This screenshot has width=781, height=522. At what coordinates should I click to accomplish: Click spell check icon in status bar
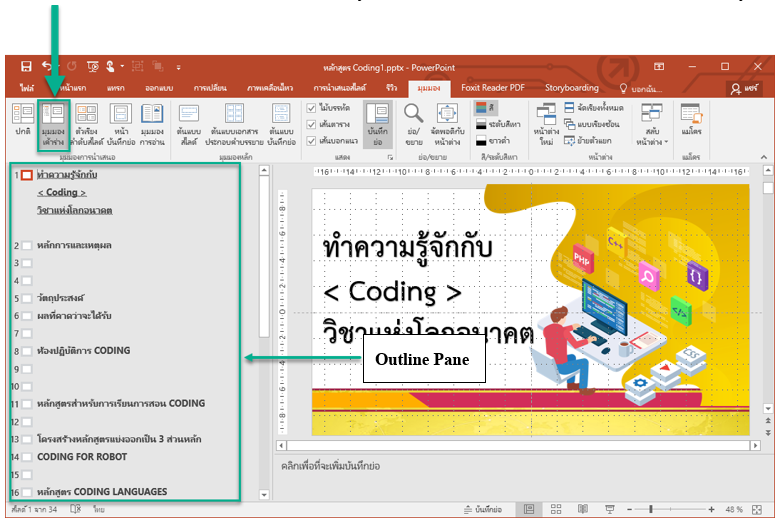76,509
